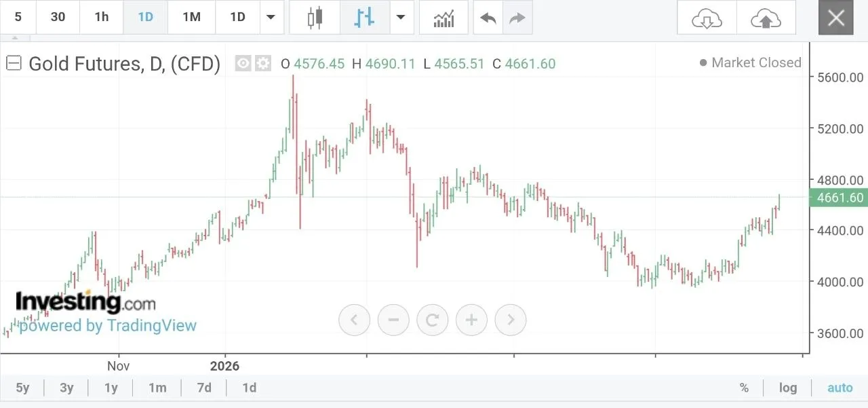Open the indicators chart icon

[x=443, y=18]
